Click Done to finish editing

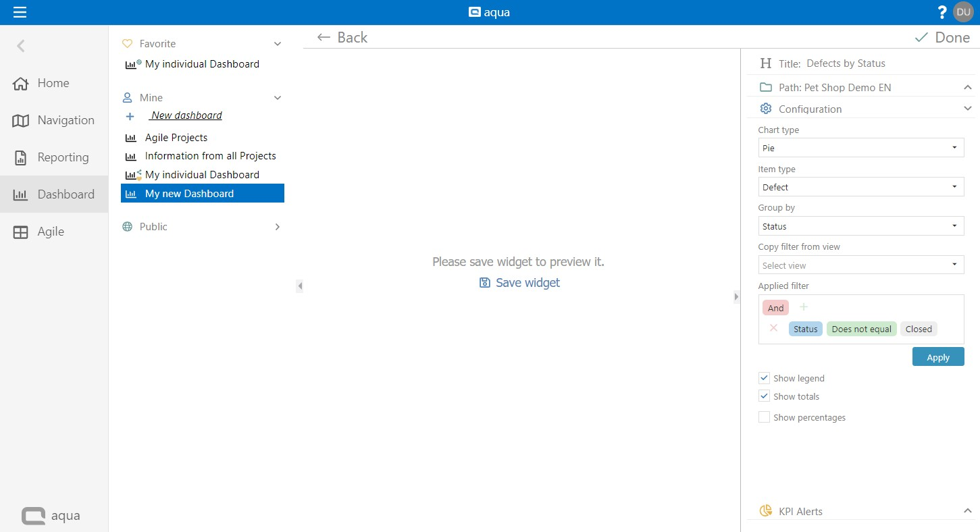[x=942, y=38]
